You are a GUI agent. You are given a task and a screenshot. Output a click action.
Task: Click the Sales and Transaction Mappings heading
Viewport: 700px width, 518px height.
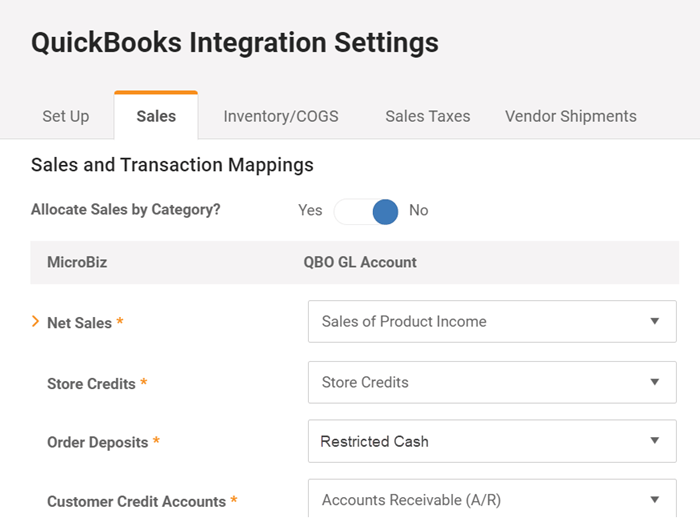[x=172, y=165]
